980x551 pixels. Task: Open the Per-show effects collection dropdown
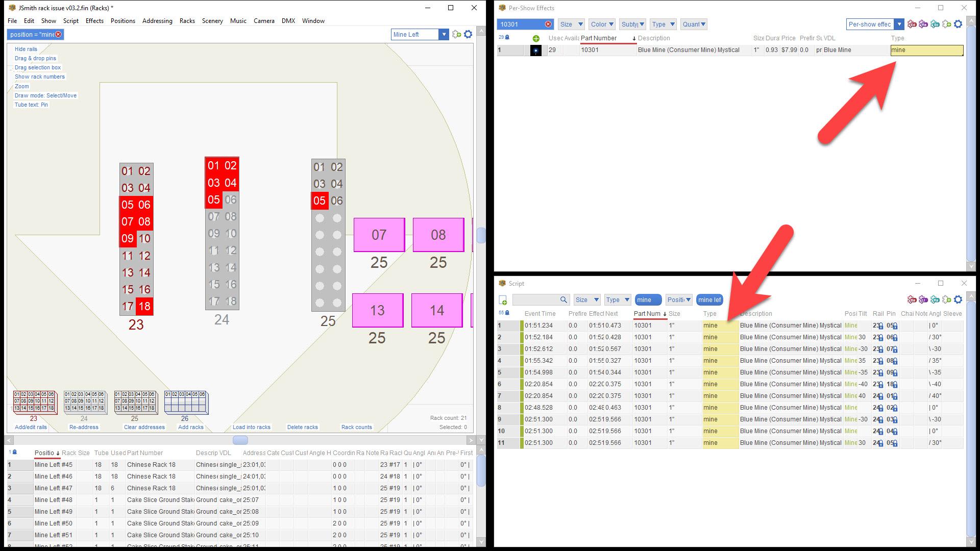click(x=899, y=24)
